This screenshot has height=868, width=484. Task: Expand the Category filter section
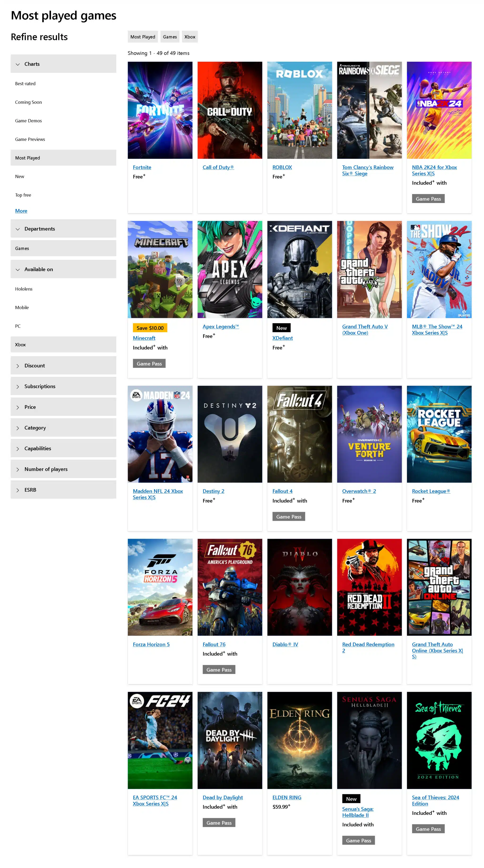point(63,428)
